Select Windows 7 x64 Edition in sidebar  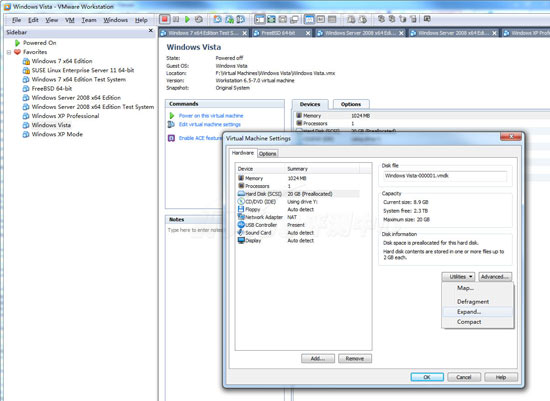62,61
